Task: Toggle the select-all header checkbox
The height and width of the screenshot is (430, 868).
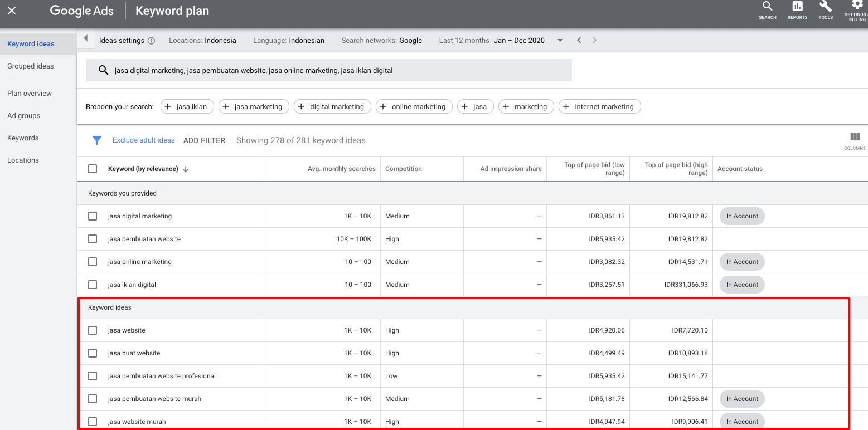Action: [x=93, y=169]
